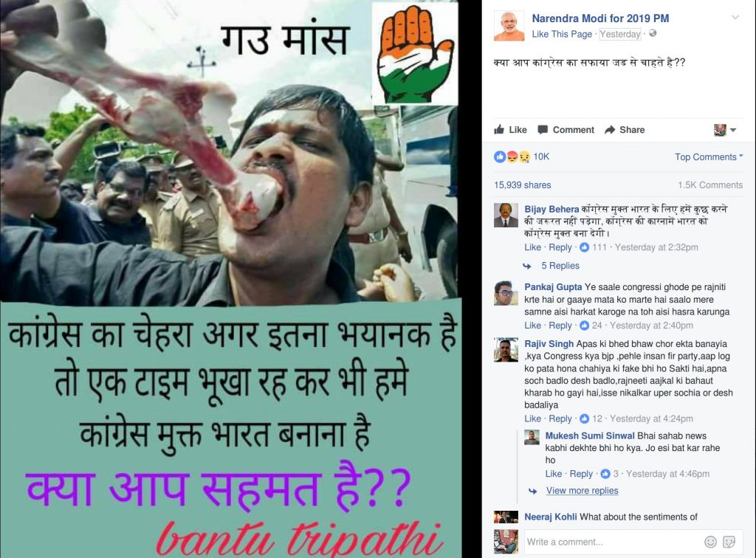756x558 pixels.
Task: Click the like count icon on Bijay Behera's comment
Action: coord(585,247)
